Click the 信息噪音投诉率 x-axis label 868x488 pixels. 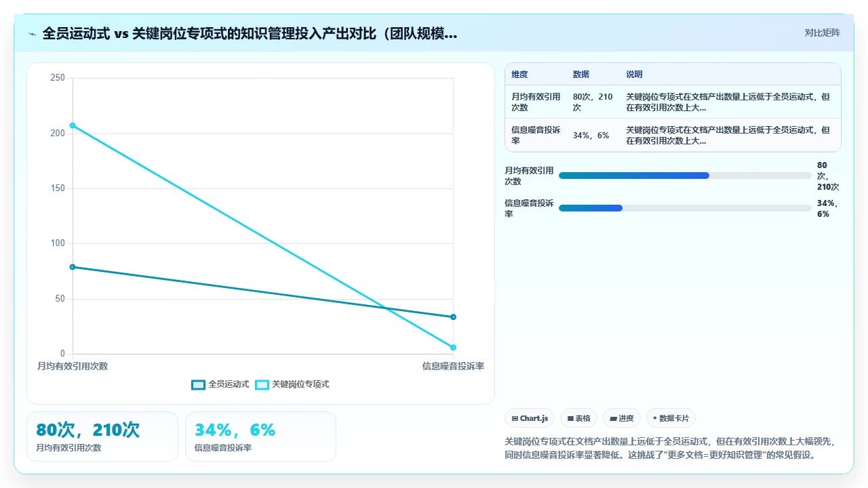point(453,366)
